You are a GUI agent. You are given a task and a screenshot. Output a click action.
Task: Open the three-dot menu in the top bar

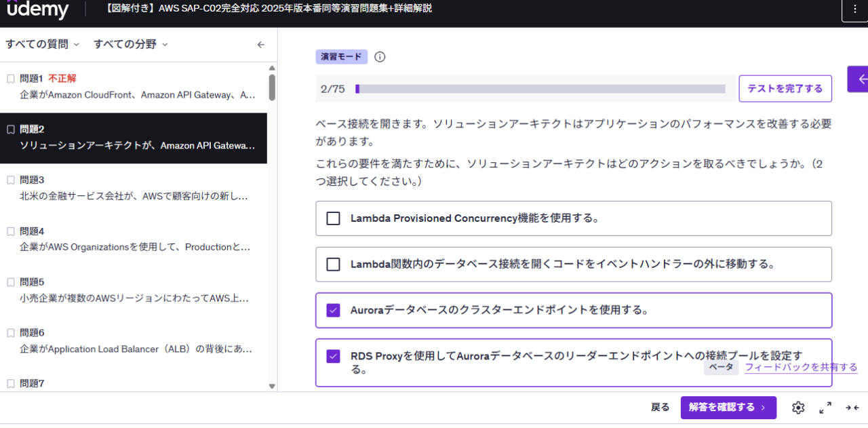click(856, 9)
